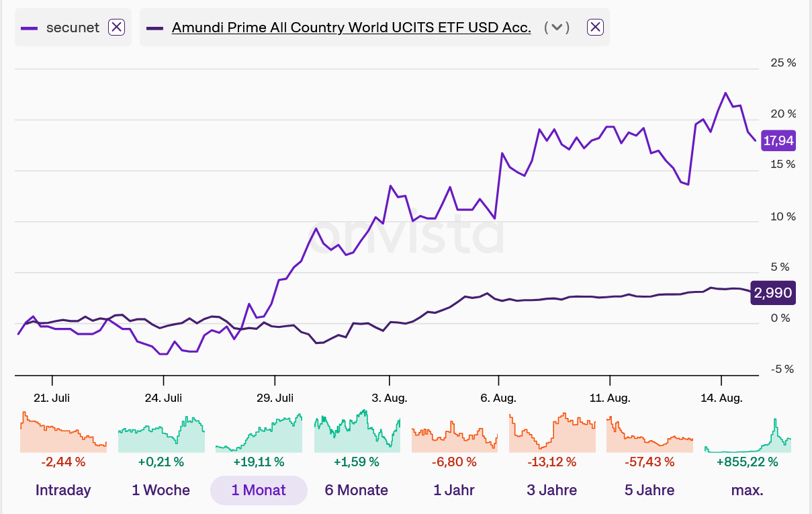Image resolution: width=812 pixels, height=514 pixels.
Task: Switch to the max. time range
Action: [x=748, y=490]
